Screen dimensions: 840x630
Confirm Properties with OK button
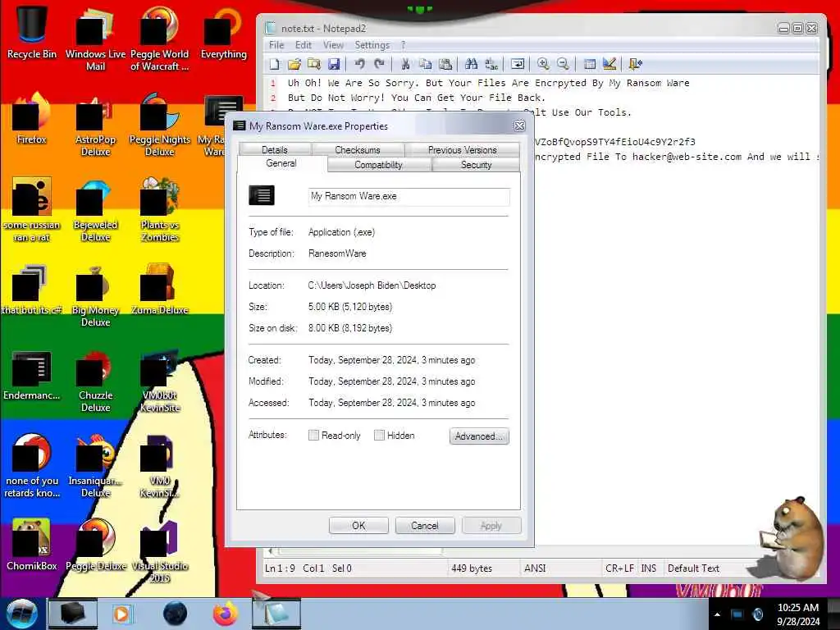click(358, 526)
